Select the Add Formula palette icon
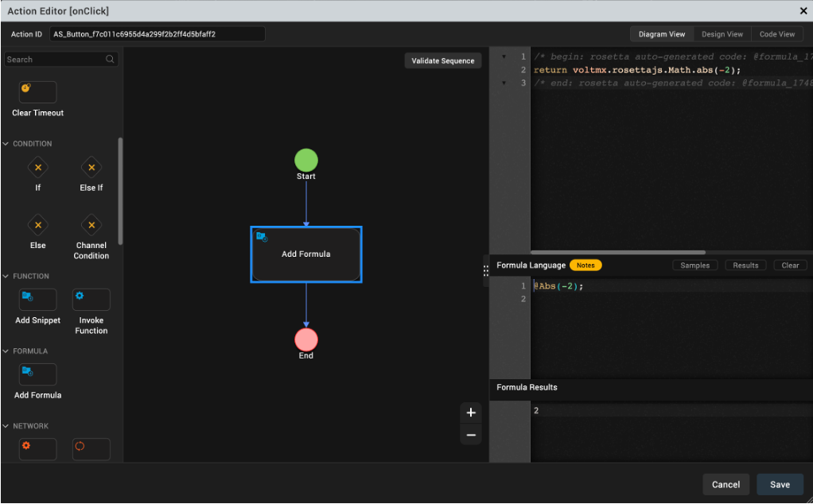 [x=38, y=374]
